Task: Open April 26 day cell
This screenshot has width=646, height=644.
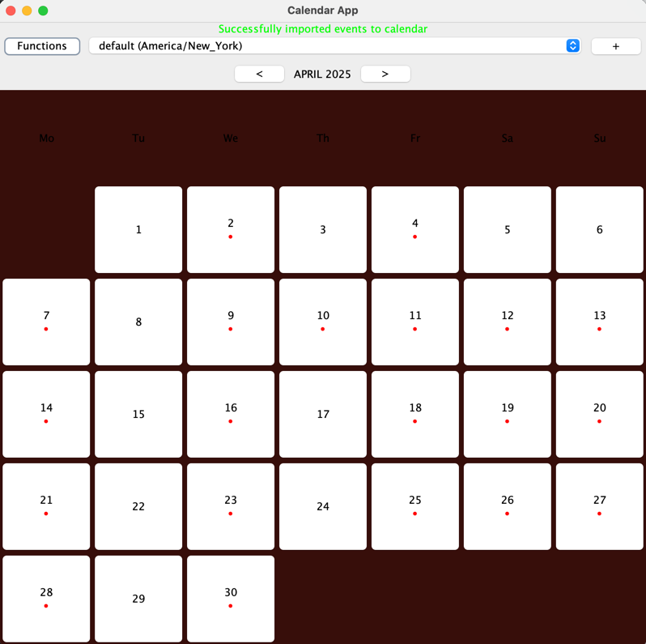Action: coord(508,507)
